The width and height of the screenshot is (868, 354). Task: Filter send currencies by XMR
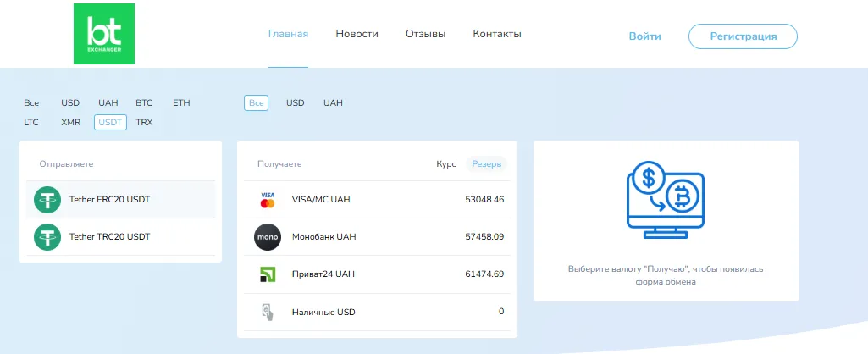pos(71,123)
